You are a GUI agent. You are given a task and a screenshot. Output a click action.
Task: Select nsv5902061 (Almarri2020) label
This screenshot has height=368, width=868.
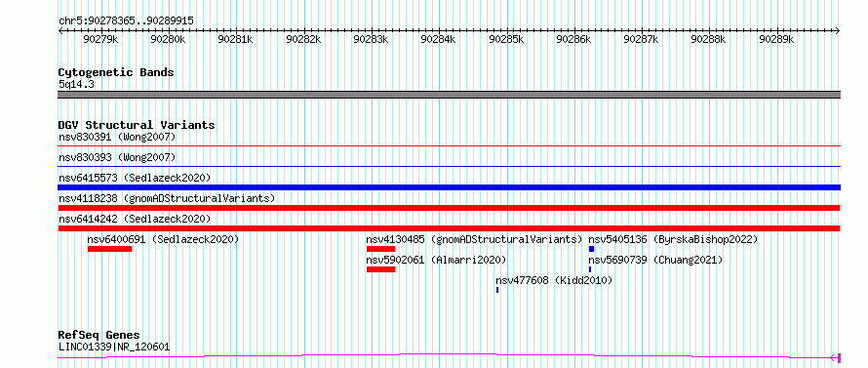coord(436,260)
